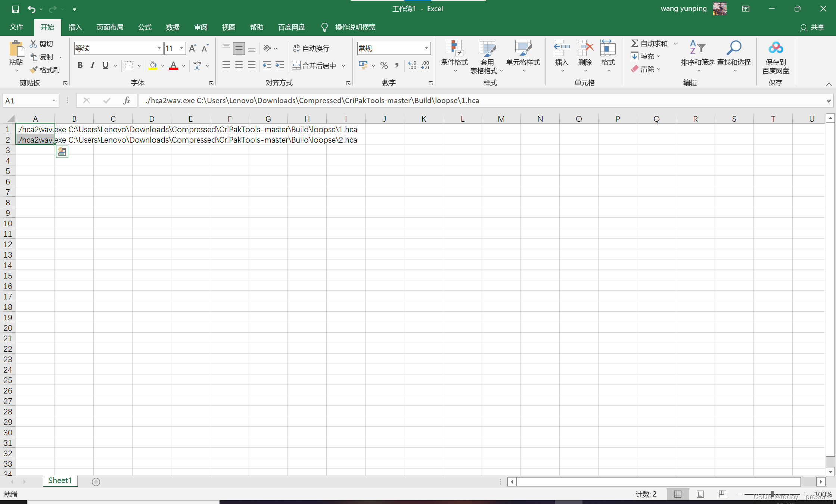This screenshot has height=504, width=836.
Task: Toggle bold formatting
Action: tap(80, 65)
